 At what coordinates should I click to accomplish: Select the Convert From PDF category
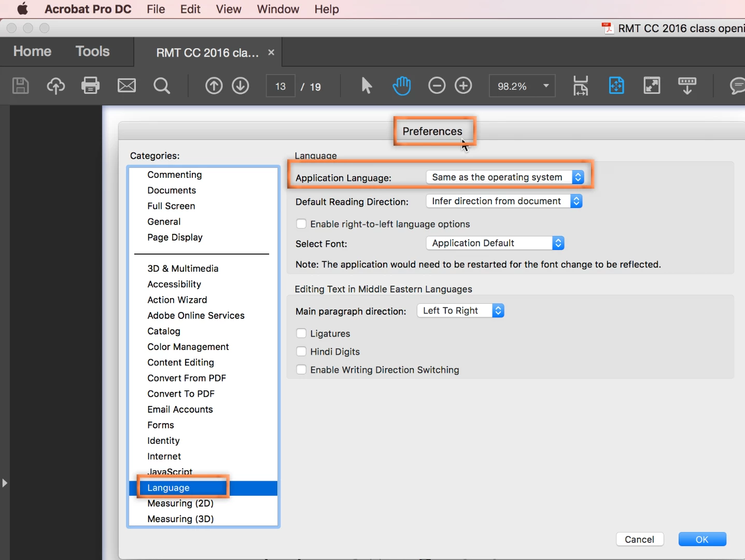coord(187,378)
